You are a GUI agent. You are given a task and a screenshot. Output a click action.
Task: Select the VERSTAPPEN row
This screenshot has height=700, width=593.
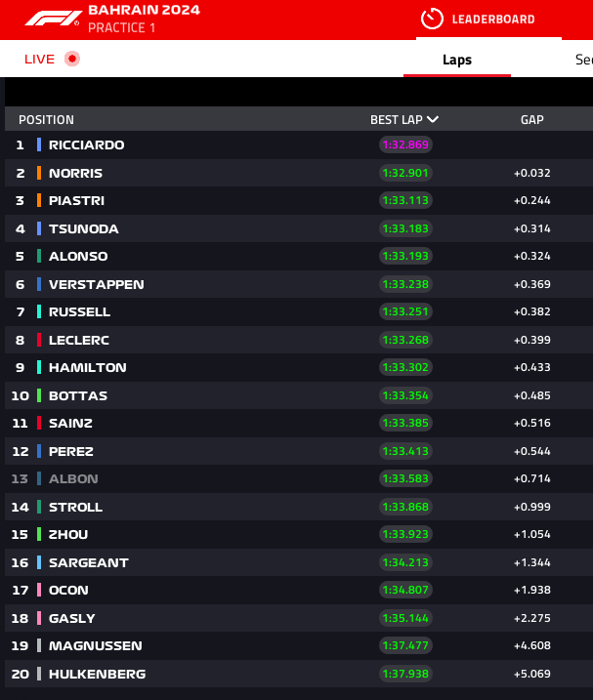pos(299,284)
